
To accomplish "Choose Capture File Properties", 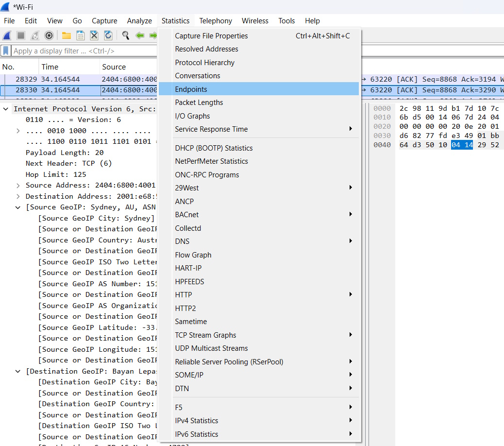I will pyautogui.click(x=259, y=35).
